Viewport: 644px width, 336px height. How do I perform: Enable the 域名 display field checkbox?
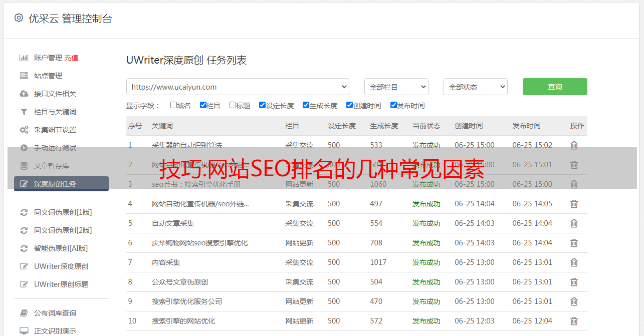(173, 105)
